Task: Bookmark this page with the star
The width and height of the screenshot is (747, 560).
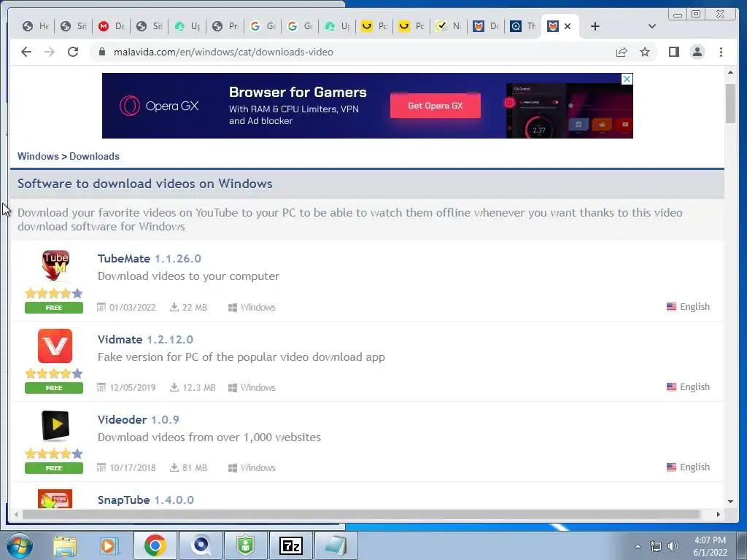Action: click(x=645, y=52)
